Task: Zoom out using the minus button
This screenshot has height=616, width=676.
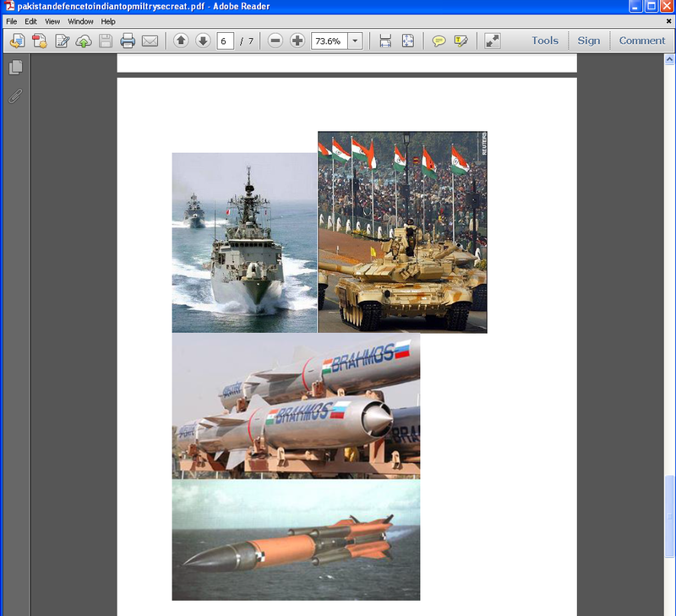Action: click(275, 41)
